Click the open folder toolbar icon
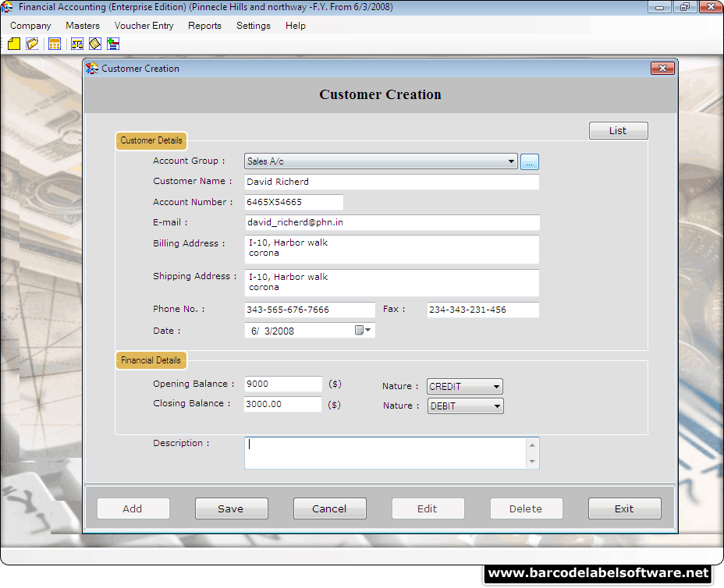Image resolution: width=724 pixels, height=588 pixels. pyautogui.click(x=32, y=44)
